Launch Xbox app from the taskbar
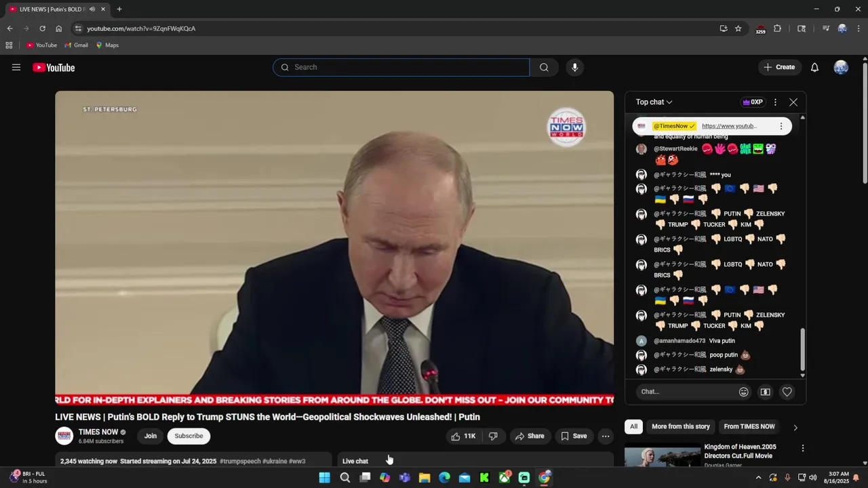The image size is (868, 488). 505,478
